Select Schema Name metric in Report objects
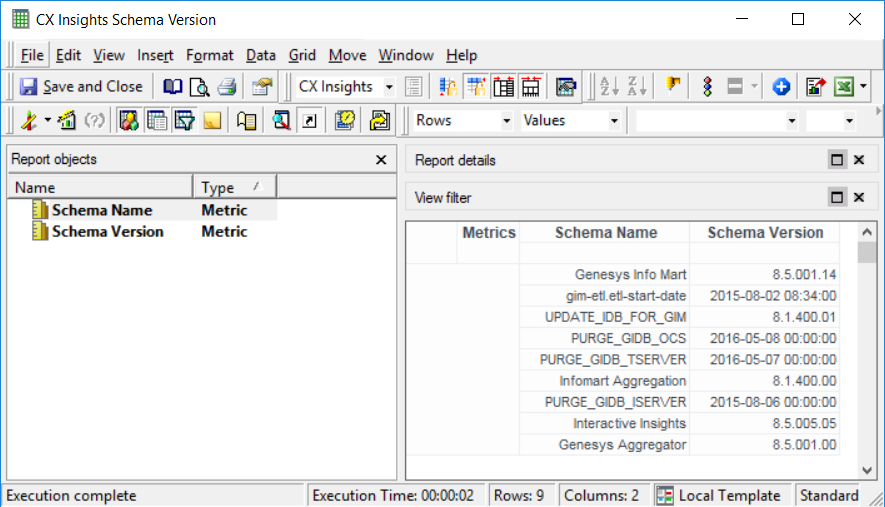Screen dimensions: 885x507 (102, 210)
